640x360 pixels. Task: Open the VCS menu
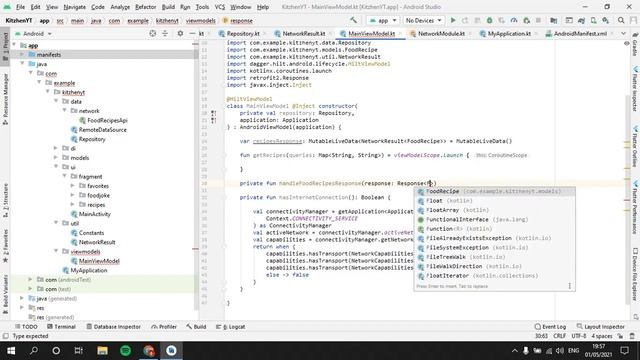click(x=220, y=7)
